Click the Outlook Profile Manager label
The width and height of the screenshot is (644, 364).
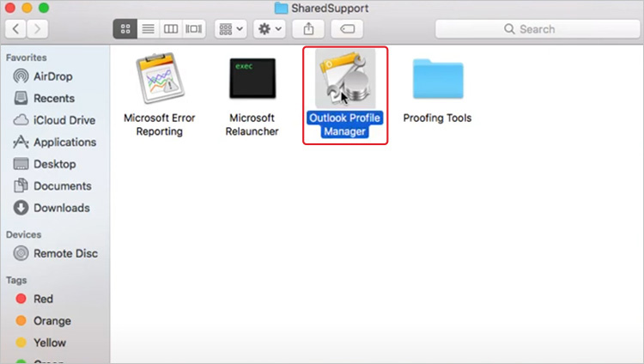345,124
